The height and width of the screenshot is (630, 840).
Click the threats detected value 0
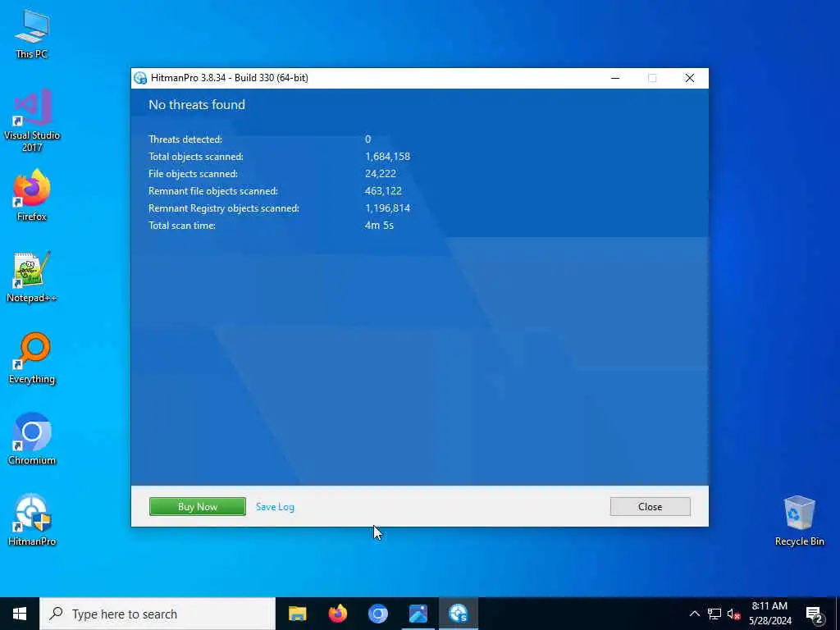coord(368,139)
